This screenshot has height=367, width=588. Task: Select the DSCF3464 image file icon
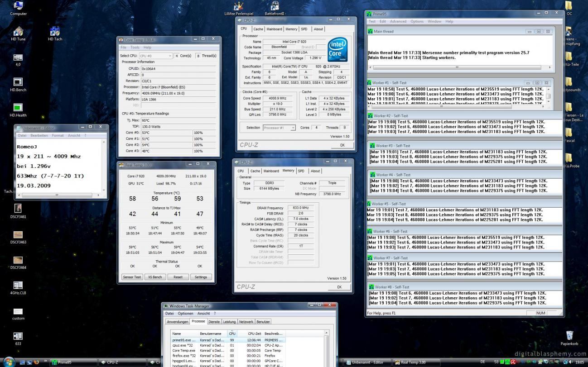pos(18,262)
